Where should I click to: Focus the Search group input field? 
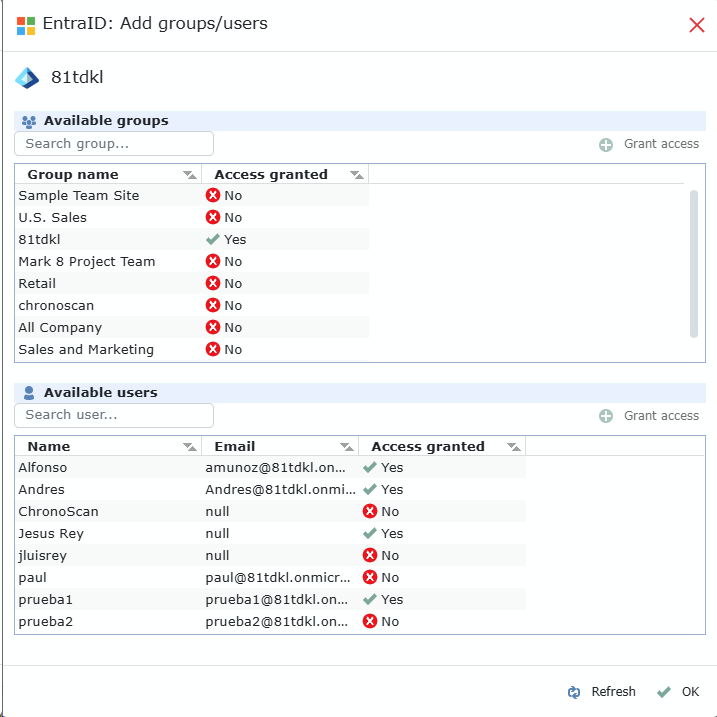(x=114, y=144)
